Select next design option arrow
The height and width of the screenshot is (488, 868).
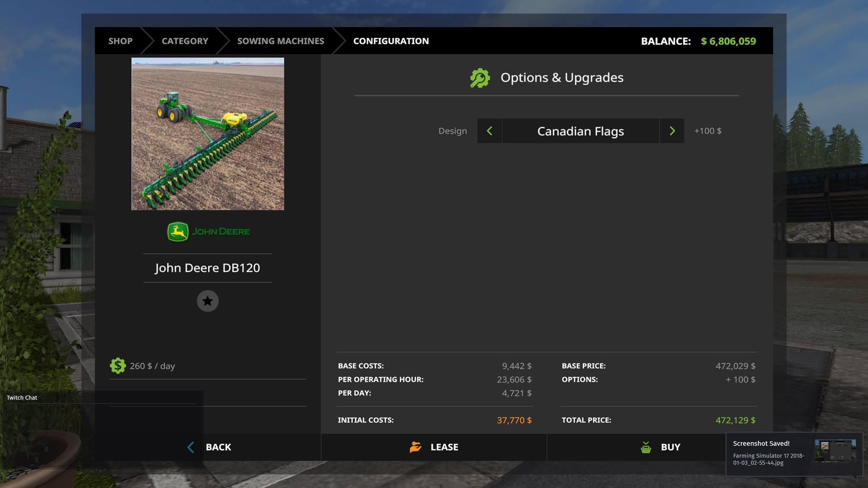tap(672, 131)
